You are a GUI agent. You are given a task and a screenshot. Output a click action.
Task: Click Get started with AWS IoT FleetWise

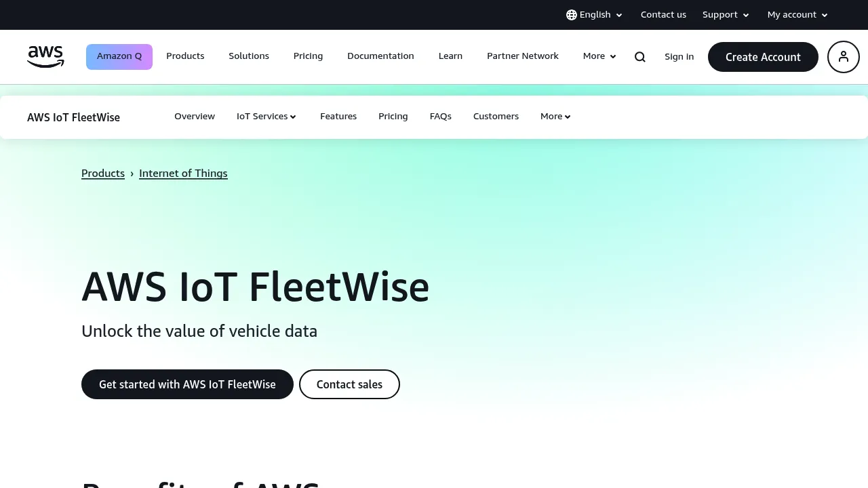pos(187,384)
